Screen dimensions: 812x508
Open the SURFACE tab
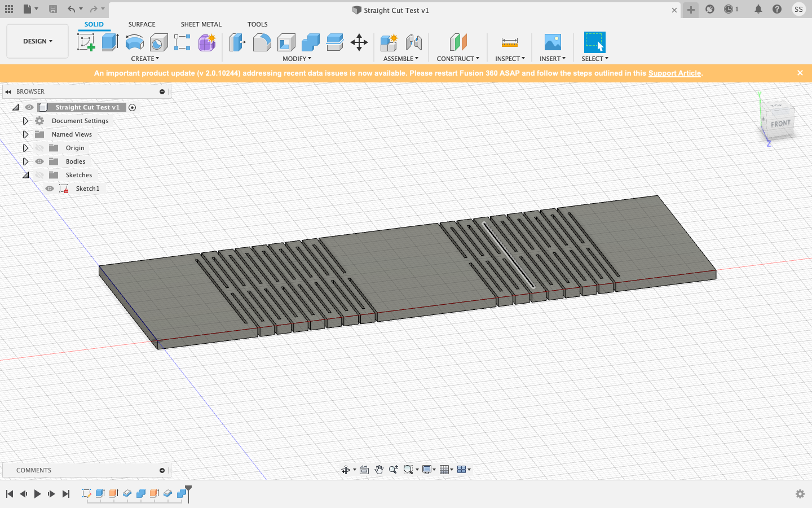pos(142,24)
